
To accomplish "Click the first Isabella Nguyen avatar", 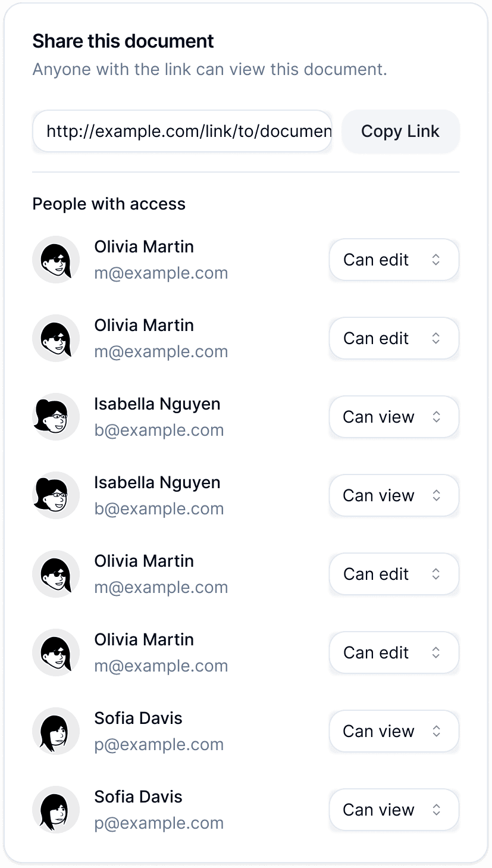I will (x=56, y=417).
